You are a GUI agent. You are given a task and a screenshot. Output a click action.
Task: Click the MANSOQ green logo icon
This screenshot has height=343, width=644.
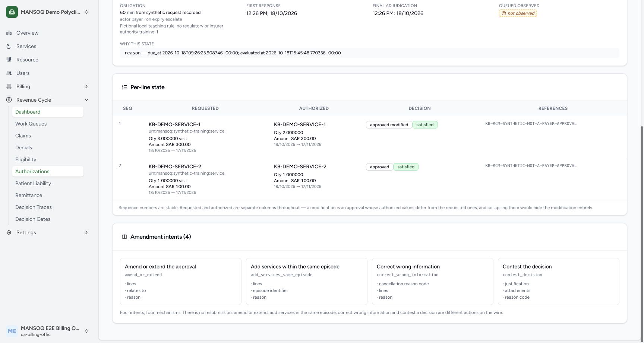coord(12,12)
